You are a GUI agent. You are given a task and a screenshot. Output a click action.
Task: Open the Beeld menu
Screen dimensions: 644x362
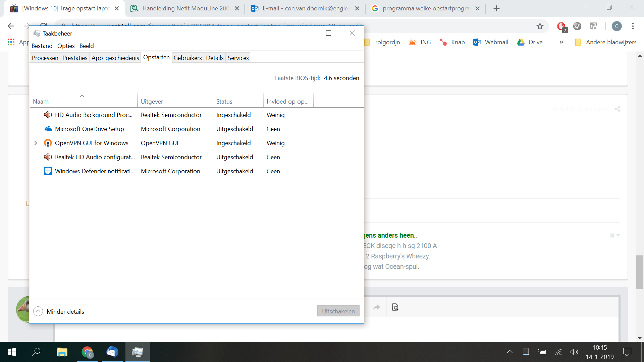click(x=87, y=46)
